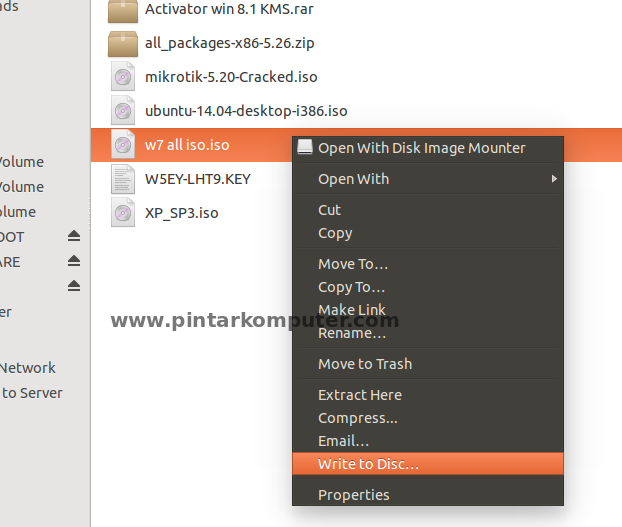
Task: Eject the volume ending in ARE
Action: [74, 261]
